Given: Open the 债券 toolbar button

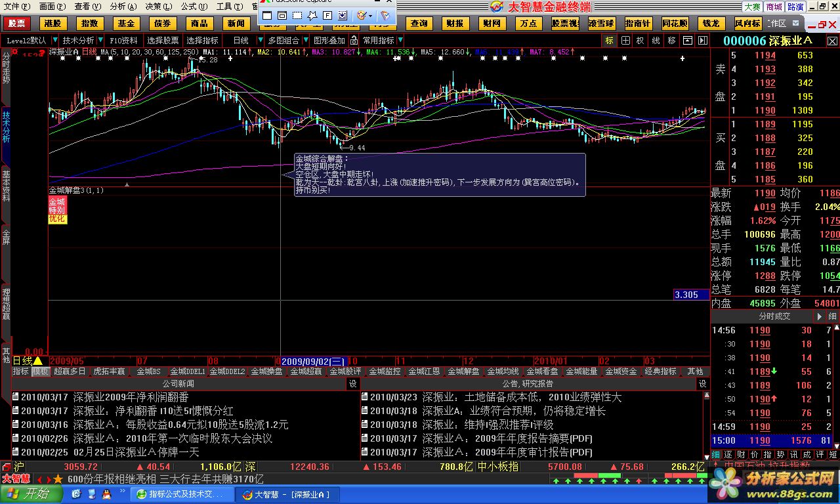Looking at the screenshot, I should [163, 24].
